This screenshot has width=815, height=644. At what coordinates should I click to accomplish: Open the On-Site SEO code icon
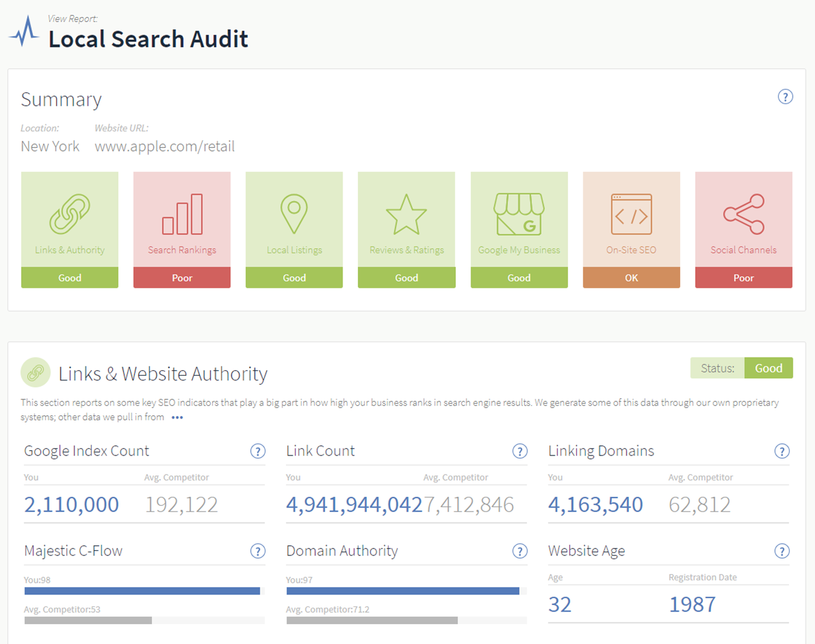631,214
